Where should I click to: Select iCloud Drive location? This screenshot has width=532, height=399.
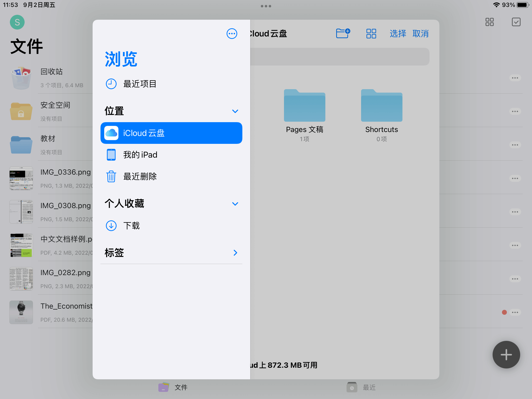pos(171,133)
